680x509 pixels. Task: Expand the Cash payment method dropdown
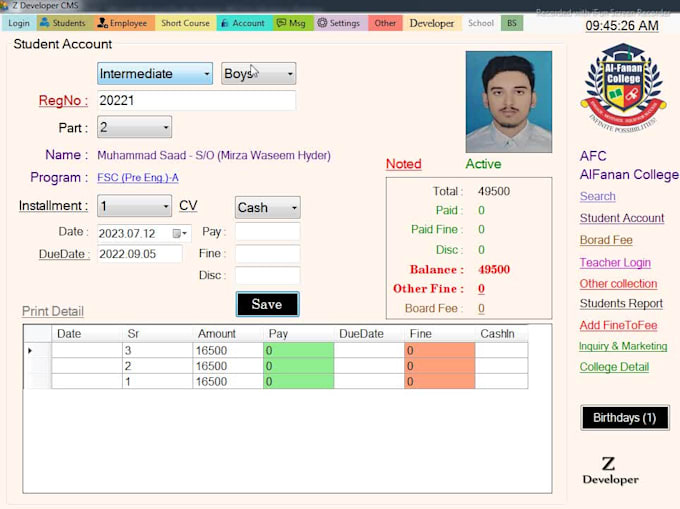pyautogui.click(x=294, y=207)
